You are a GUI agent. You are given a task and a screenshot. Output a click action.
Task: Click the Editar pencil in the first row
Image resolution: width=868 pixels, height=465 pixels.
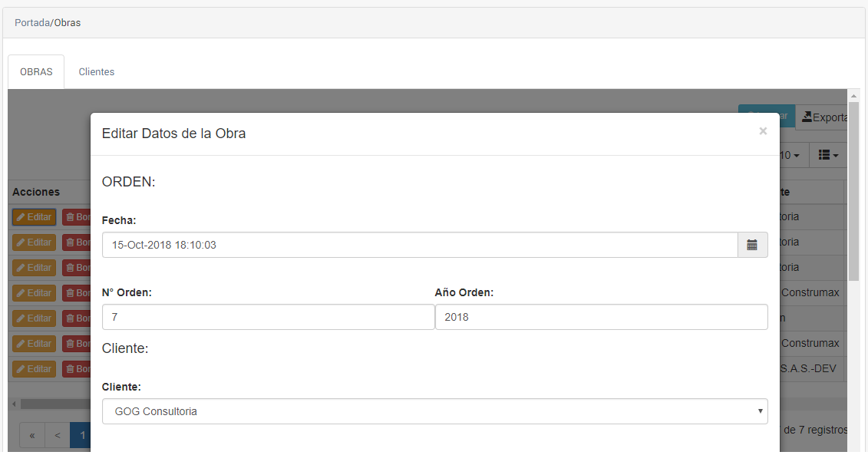point(21,217)
